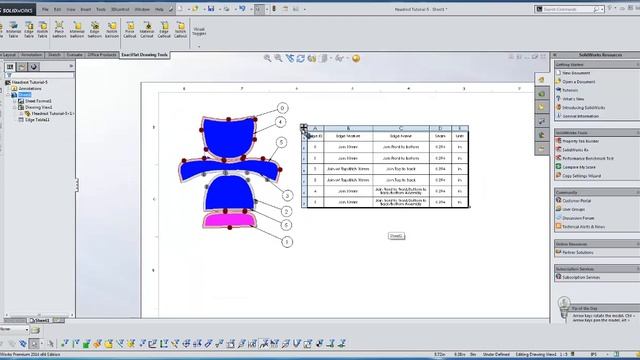This screenshot has height=360, width=640.
Task: Open the Help menu
Action: point(160,9)
